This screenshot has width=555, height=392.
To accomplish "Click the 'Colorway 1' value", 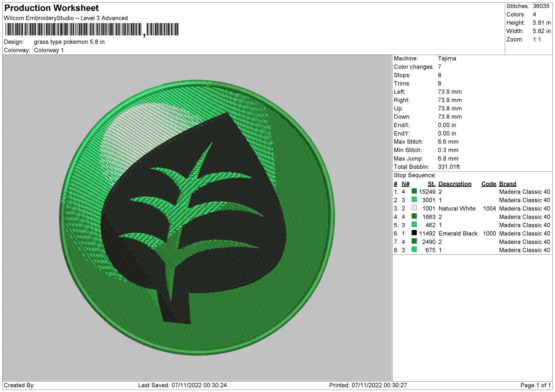I will click(49, 50).
